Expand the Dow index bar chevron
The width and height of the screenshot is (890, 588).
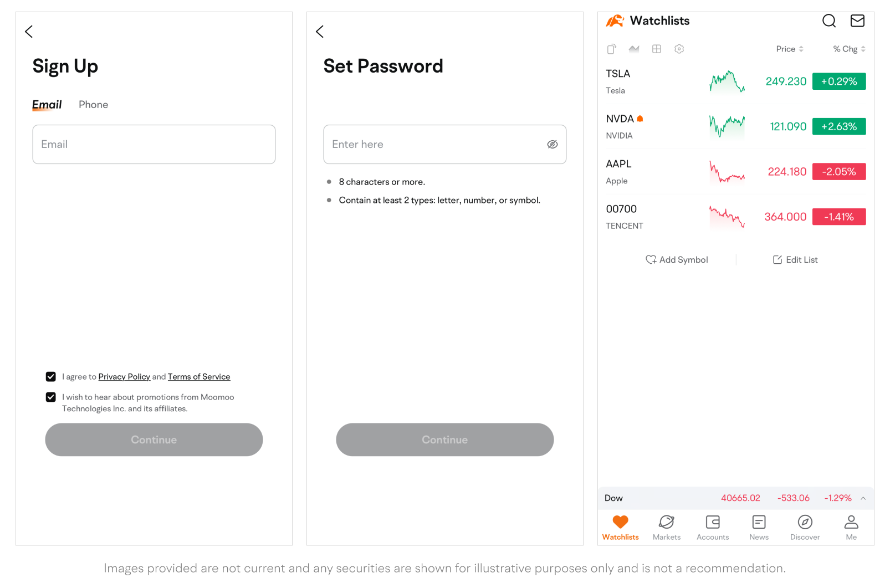tap(863, 498)
